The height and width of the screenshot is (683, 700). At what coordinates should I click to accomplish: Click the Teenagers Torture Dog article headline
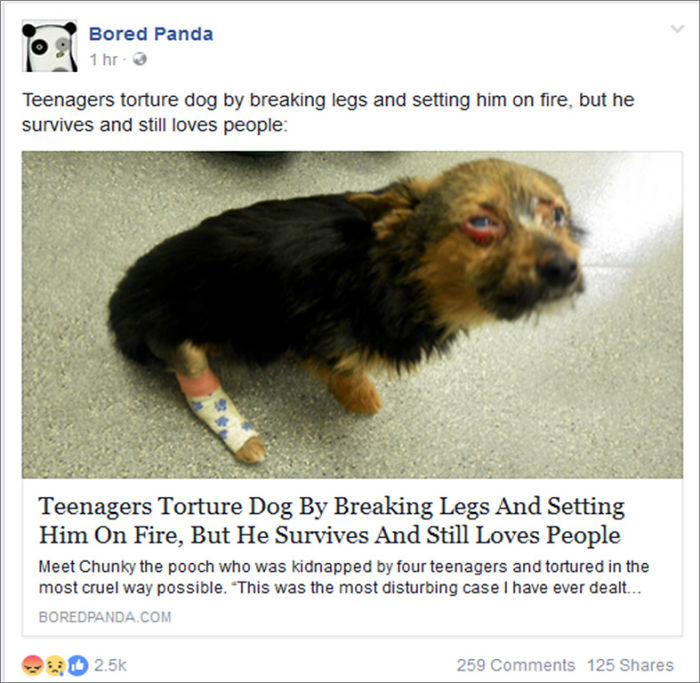click(x=331, y=521)
